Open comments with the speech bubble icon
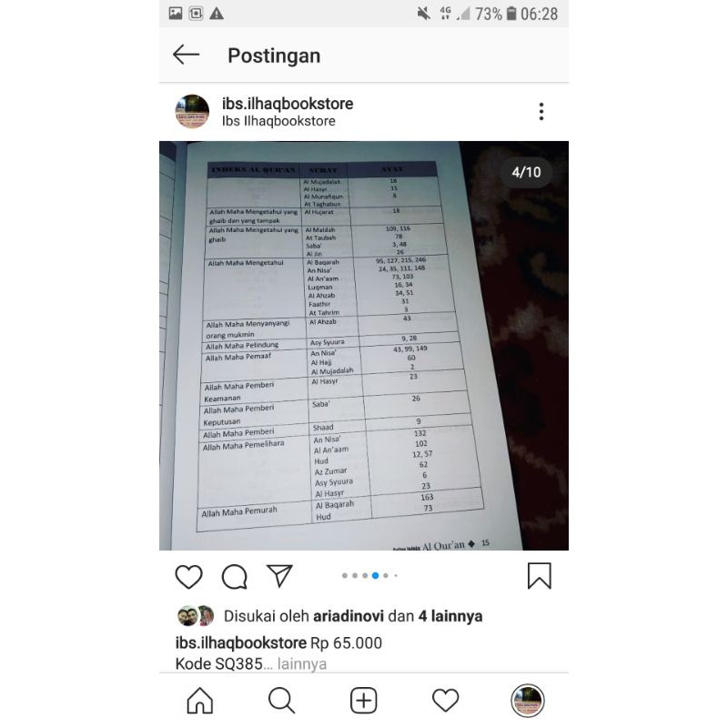Screen dimensions: 728x728 click(235, 576)
